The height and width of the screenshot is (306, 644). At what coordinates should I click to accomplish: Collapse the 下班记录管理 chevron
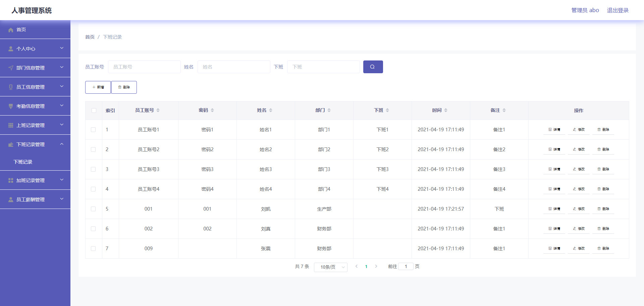point(62,144)
